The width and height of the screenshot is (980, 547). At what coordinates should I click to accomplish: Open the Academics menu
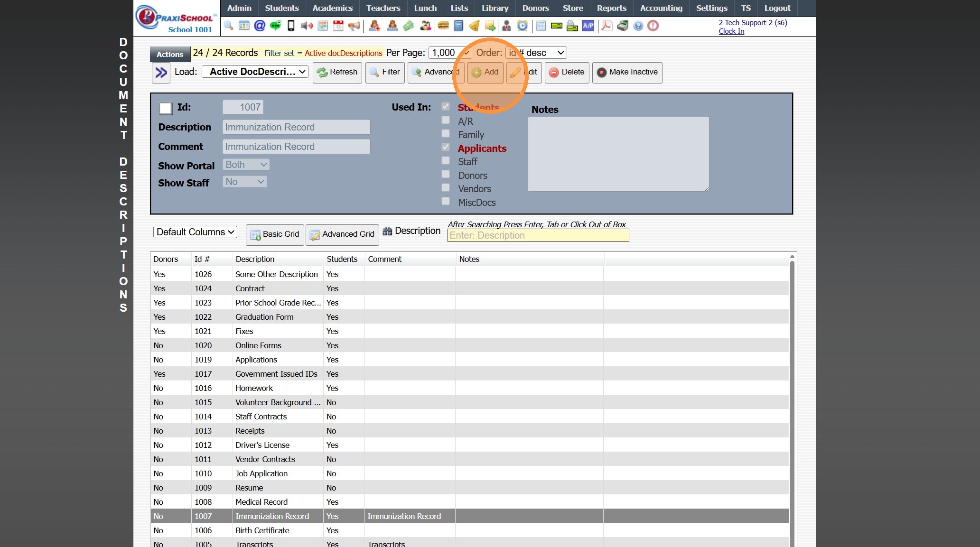(332, 8)
